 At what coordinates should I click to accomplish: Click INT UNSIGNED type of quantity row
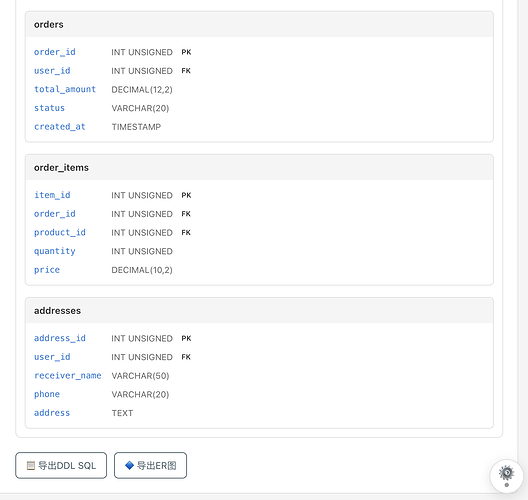(142, 252)
